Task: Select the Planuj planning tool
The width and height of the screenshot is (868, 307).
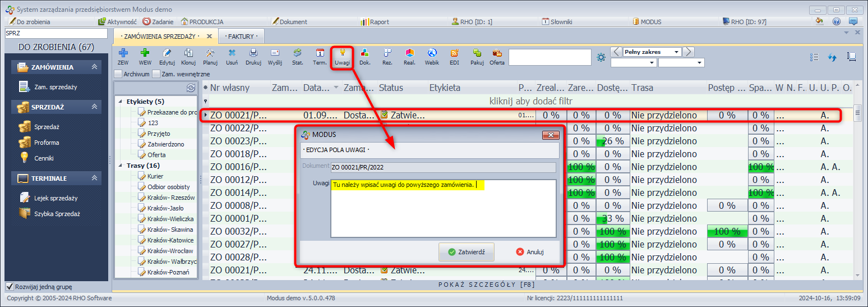Action: pos(210,56)
